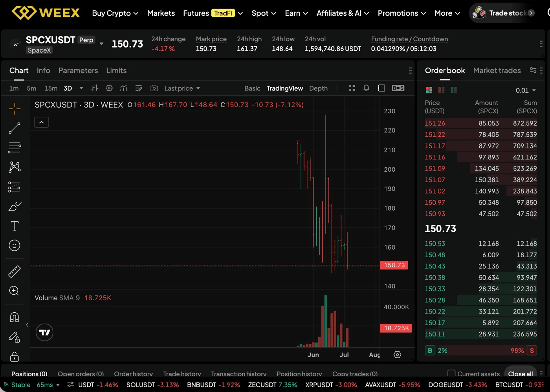Screen dimensions: 550x392
Task: Select the brush drawing tool
Action: 15,207
